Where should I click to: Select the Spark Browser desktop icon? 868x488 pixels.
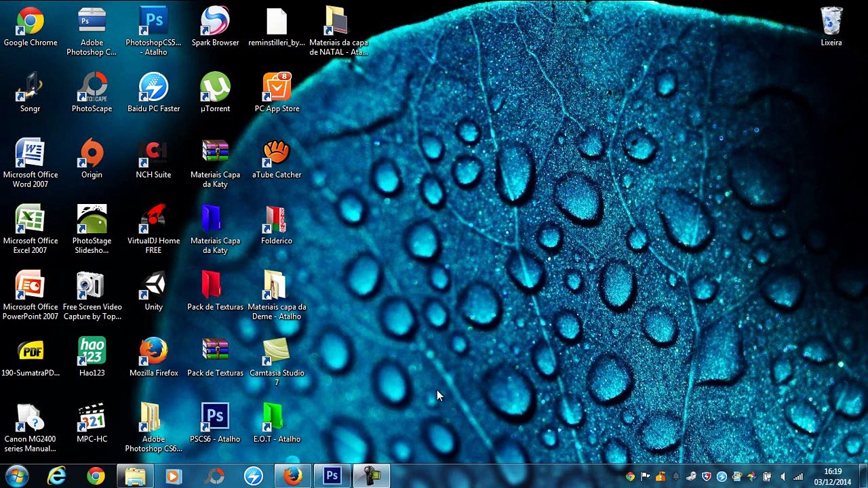tap(215, 27)
